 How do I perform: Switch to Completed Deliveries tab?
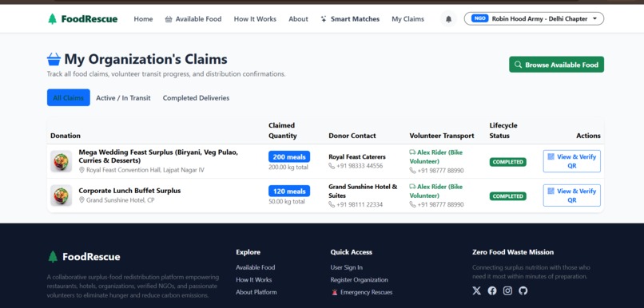point(196,98)
